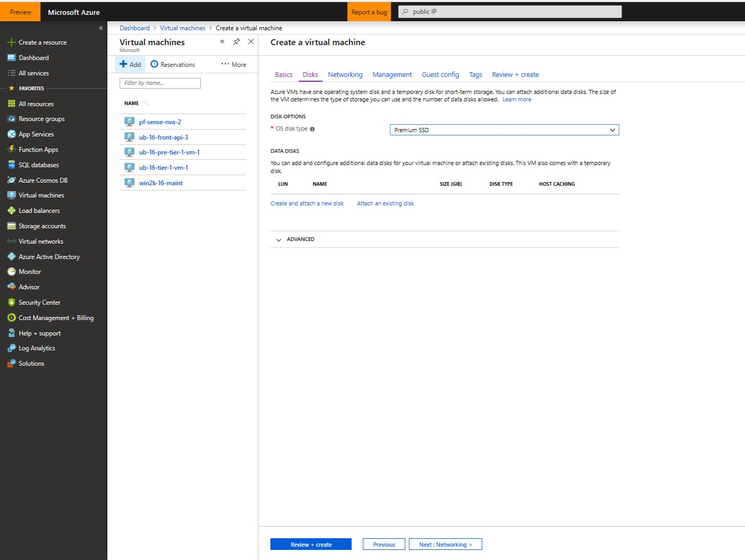Click Virtual machines breadcrumb link
The image size is (745, 560).
pyautogui.click(x=183, y=28)
